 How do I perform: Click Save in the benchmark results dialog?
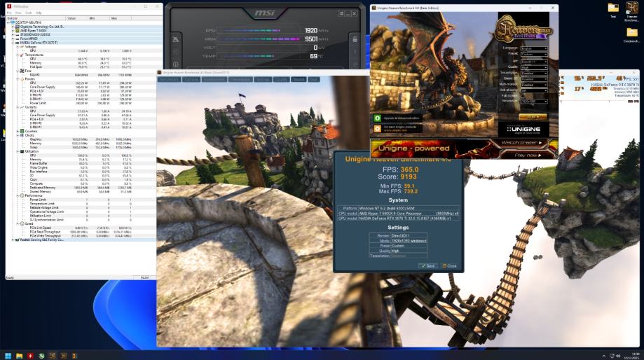[427, 266]
